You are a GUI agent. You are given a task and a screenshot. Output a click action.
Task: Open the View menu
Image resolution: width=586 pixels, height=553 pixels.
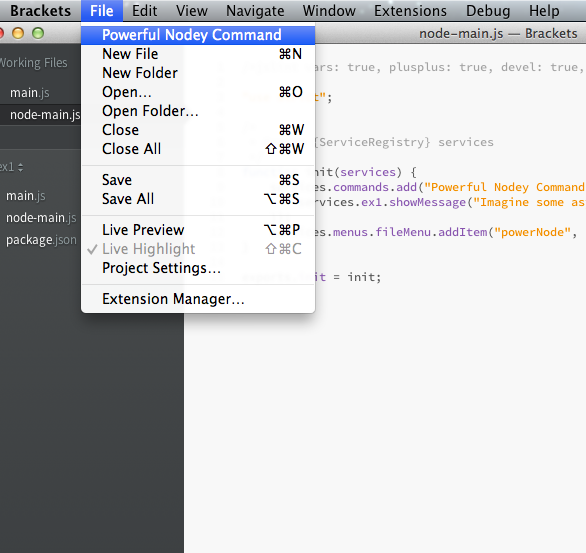click(192, 10)
